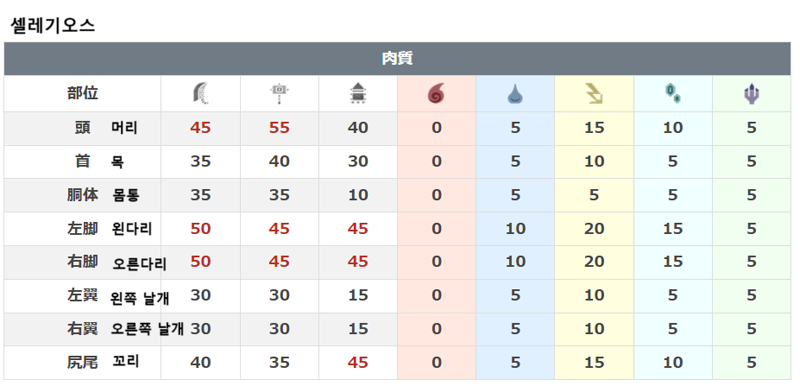Click the red 45 tail shot value
800x386 pixels.
358,363
